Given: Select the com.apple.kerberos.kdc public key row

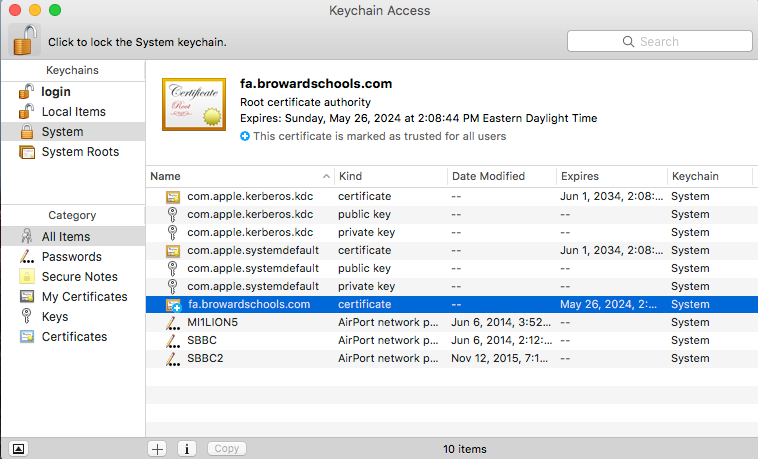Looking at the screenshot, I should (452, 214).
